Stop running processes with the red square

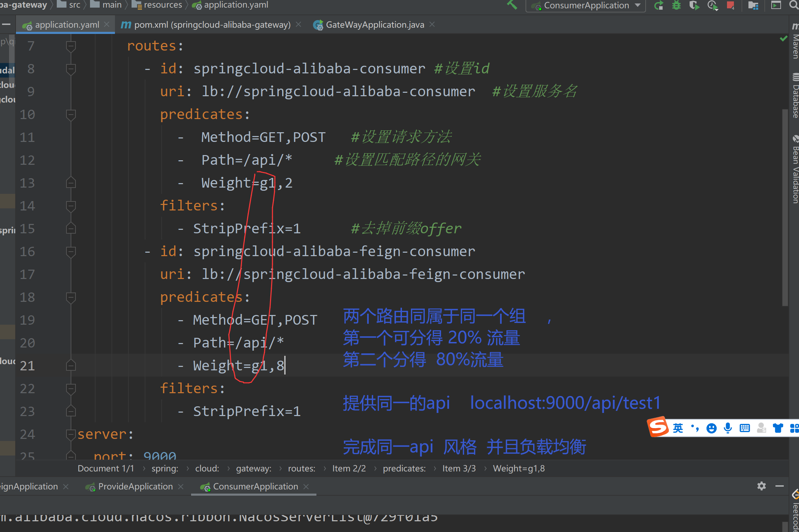tap(730, 6)
